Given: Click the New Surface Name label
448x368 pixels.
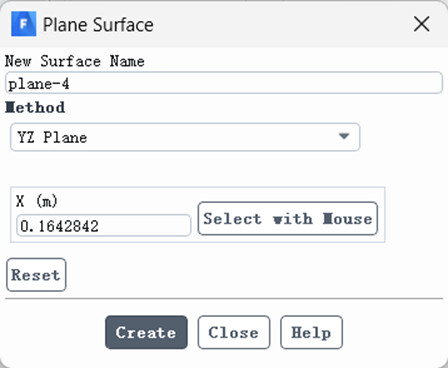Looking at the screenshot, I should pyautogui.click(x=75, y=61).
